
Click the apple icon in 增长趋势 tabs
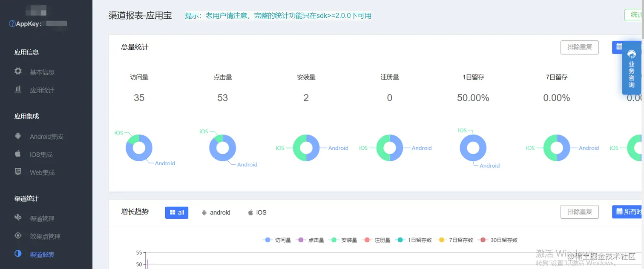[x=250, y=212]
